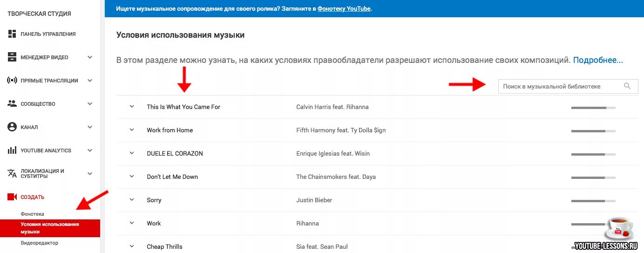644x253 pixels.
Task: Click the Community people icon
Action: point(12,104)
